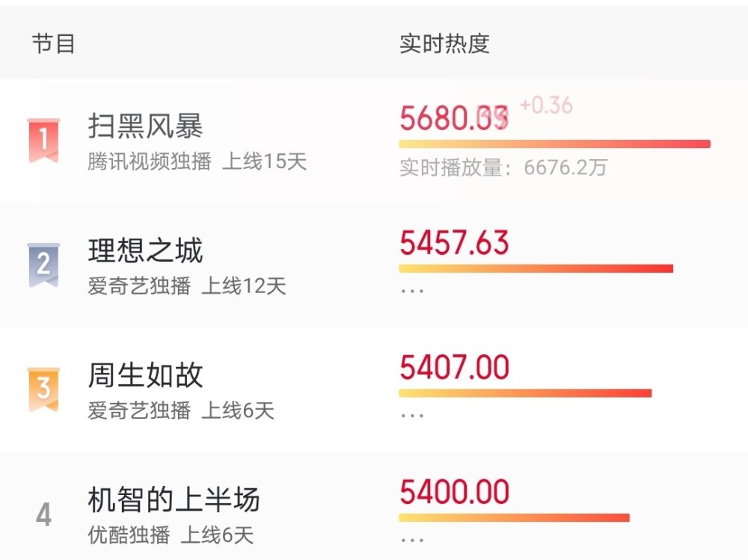Click 实时播放量 6676.2万 text

pyautogui.click(x=503, y=168)
